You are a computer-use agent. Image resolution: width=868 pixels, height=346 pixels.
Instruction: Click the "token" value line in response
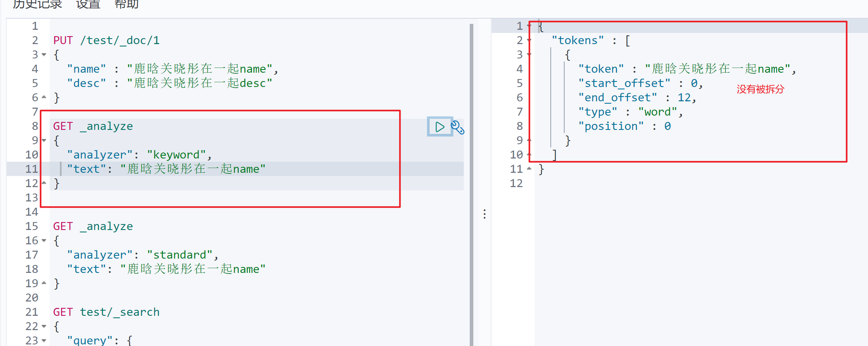(687, 69)
